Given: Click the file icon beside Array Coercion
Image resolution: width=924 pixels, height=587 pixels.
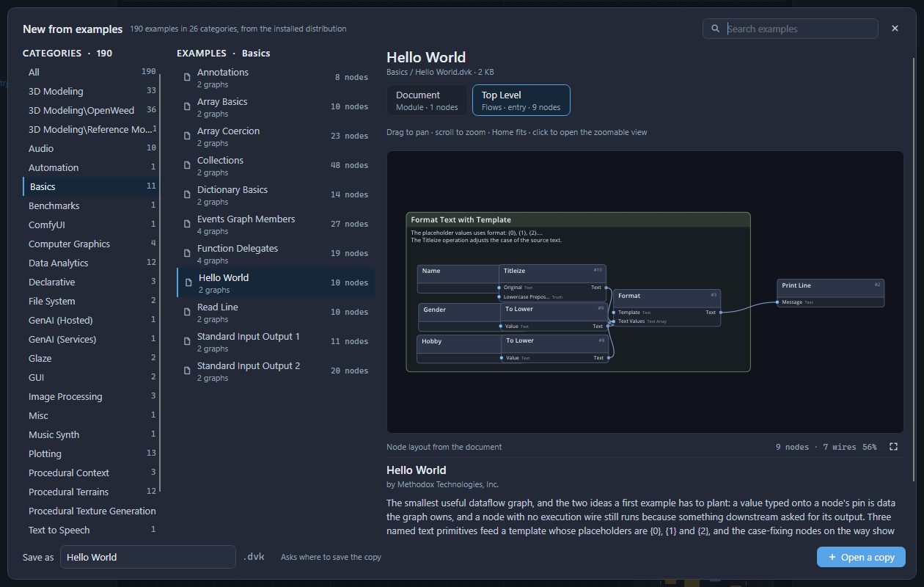Looking at the screenshot, I should tap(187, 136).
